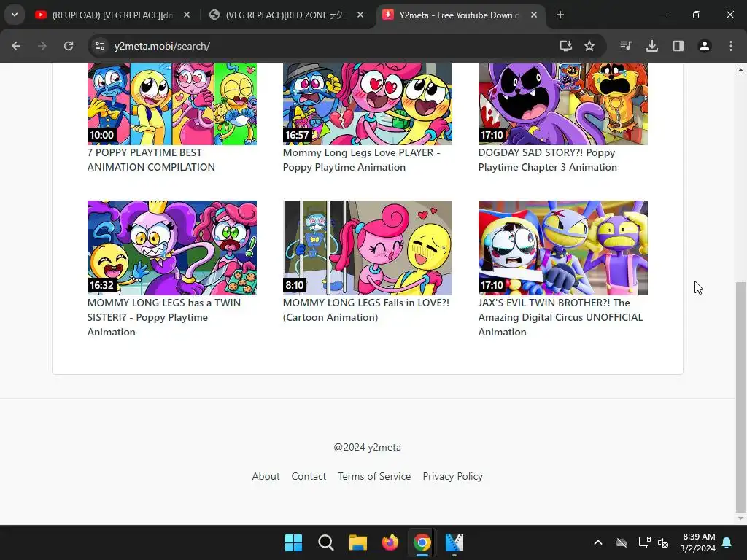Switch to the (VEG REPLACE)[RED ZONE tab
Viewport: 747px width, 560px height.
[x=287, y=15]
